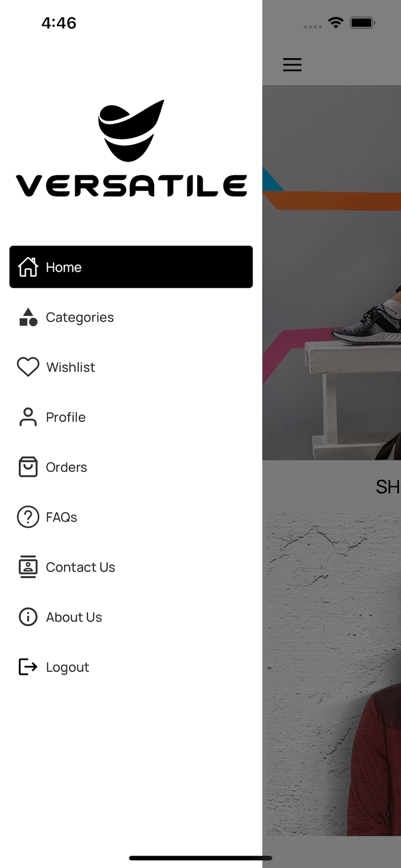Open the Wishlist menu entry
This screenshot has height=868, width=401.
pos(71,367)
